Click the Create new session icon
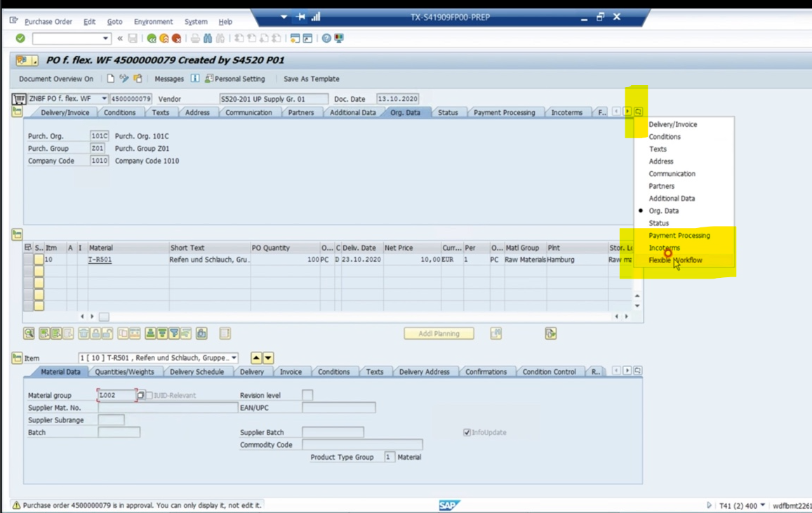Image resolution: width=812 pixels, height=513 pixels. (x=295, y=38)
